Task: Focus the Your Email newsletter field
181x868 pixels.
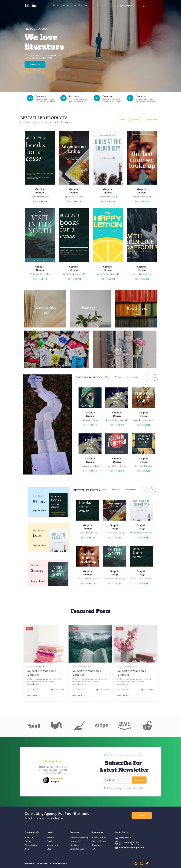Action: point(117,780)
